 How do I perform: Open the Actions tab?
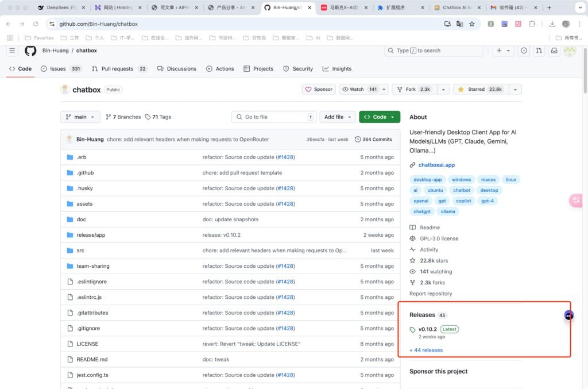220,68
